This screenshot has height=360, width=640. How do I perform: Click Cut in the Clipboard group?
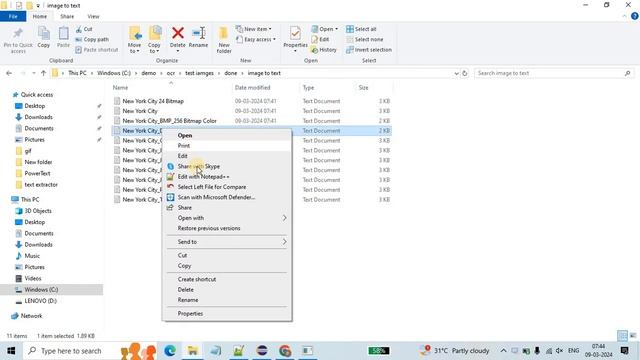84,29
